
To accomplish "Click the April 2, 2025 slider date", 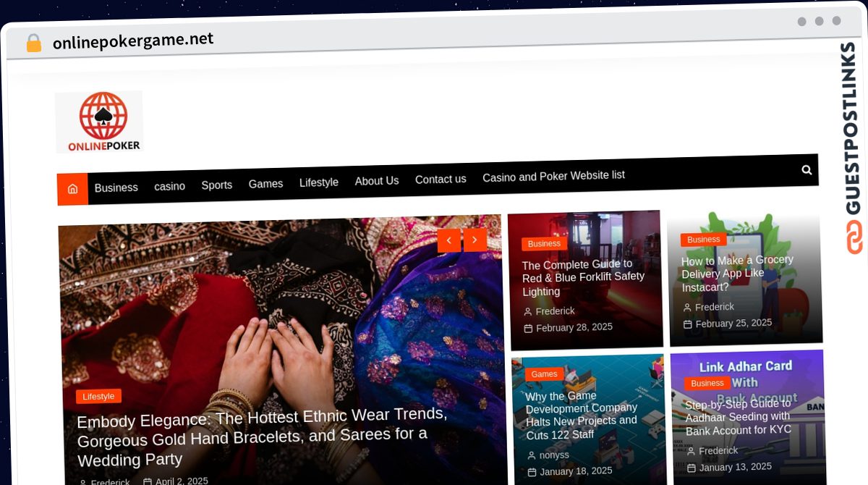I will 182,481.
